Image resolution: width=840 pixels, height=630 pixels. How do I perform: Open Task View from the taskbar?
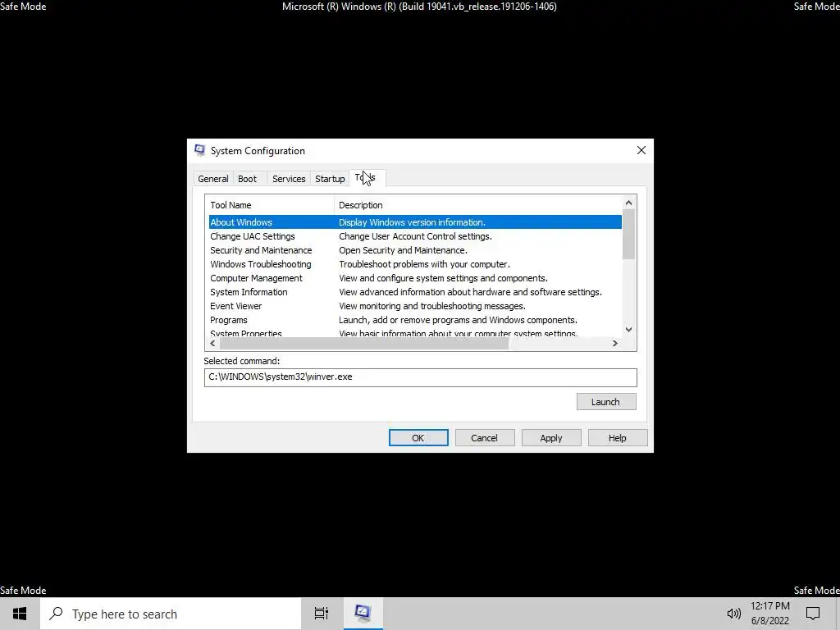click(x=322, y=614)
